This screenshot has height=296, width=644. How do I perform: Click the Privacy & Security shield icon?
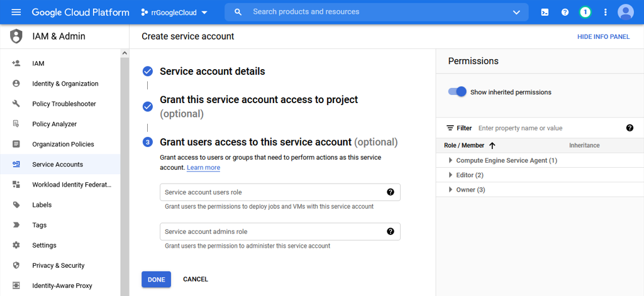pyautogui.click(x=16, y=265)
